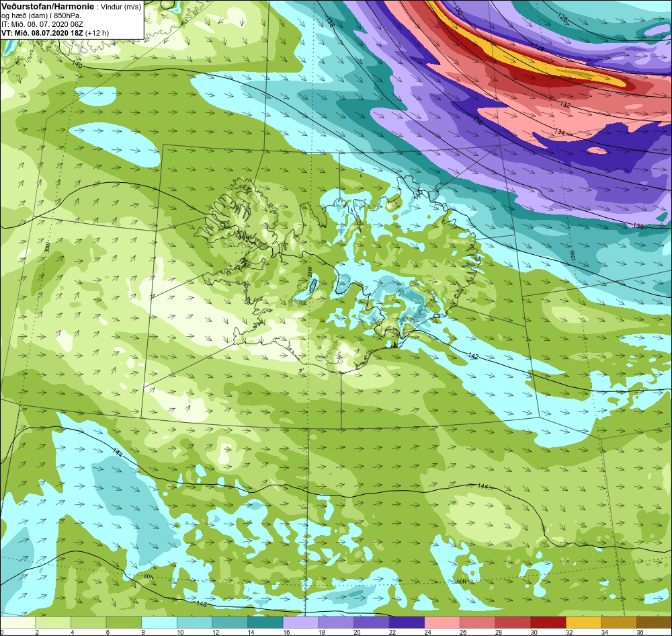This screenshot has height=636, width=672.
Task: Click the 'og hæð (dam) í 850hPa.' line
Action: (42, 15)
